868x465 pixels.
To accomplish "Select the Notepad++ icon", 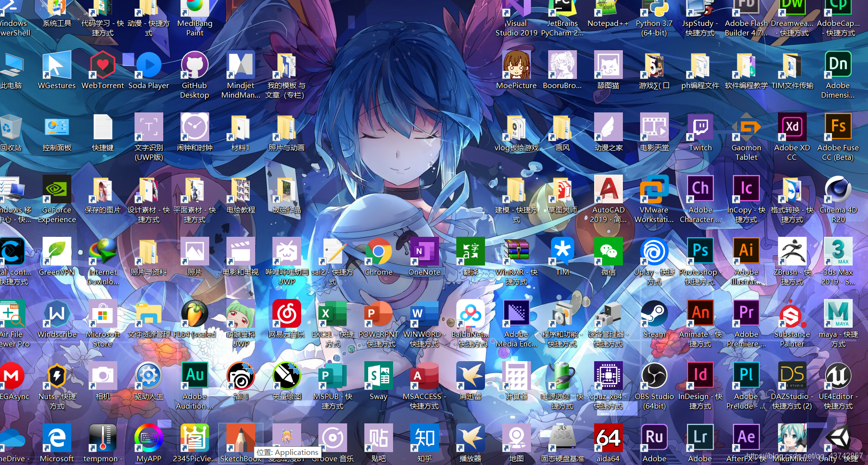I will (x=608, y=8).
